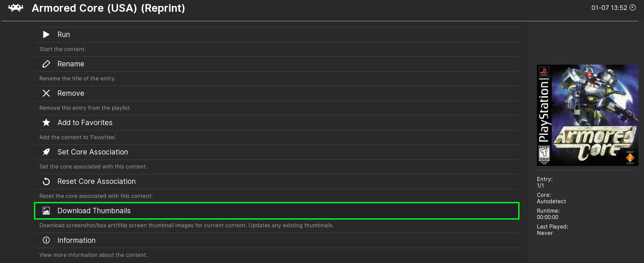
Task: Click the core value 'Autodetect'
Action: click(551, 201)
